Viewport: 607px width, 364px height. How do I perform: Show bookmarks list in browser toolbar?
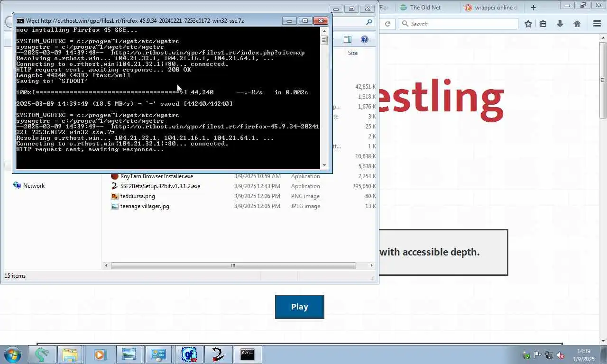point(543,24)
